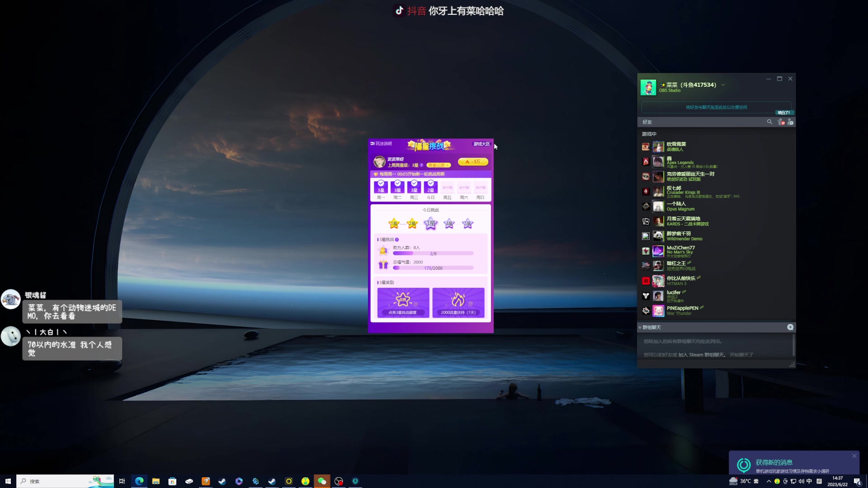Click the 明白了! dismiss button
The height and width of the screenshot is (488, 868).
click(784, 113)
